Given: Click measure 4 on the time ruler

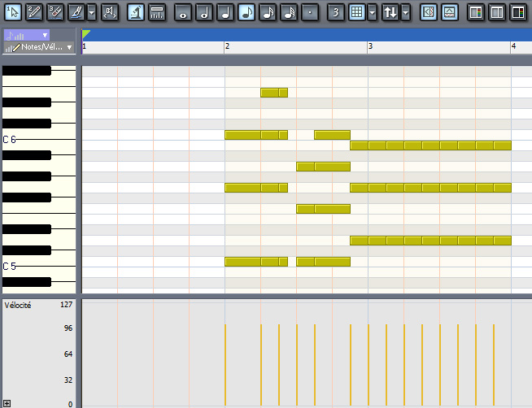Looking at the screenshot, I should [513, 46].
